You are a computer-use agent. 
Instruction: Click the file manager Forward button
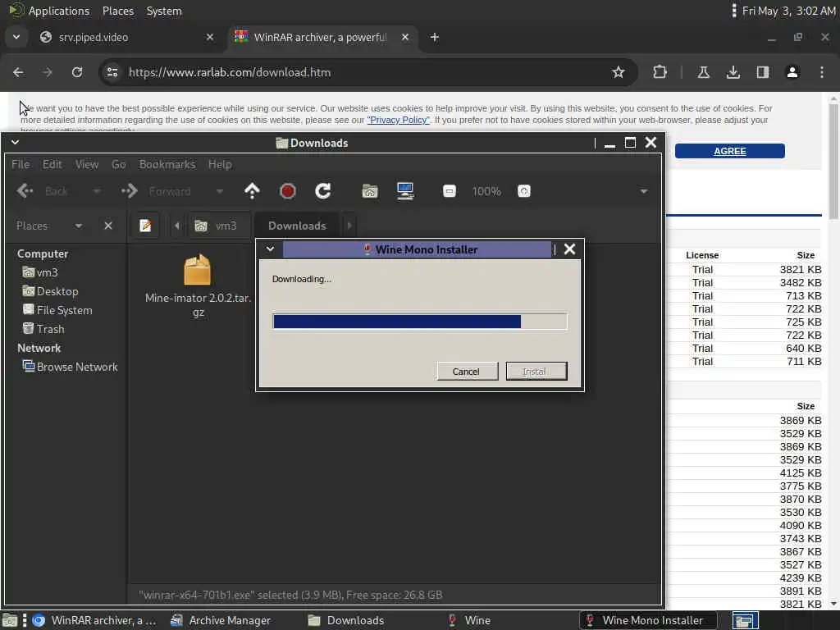coord(157,191)
